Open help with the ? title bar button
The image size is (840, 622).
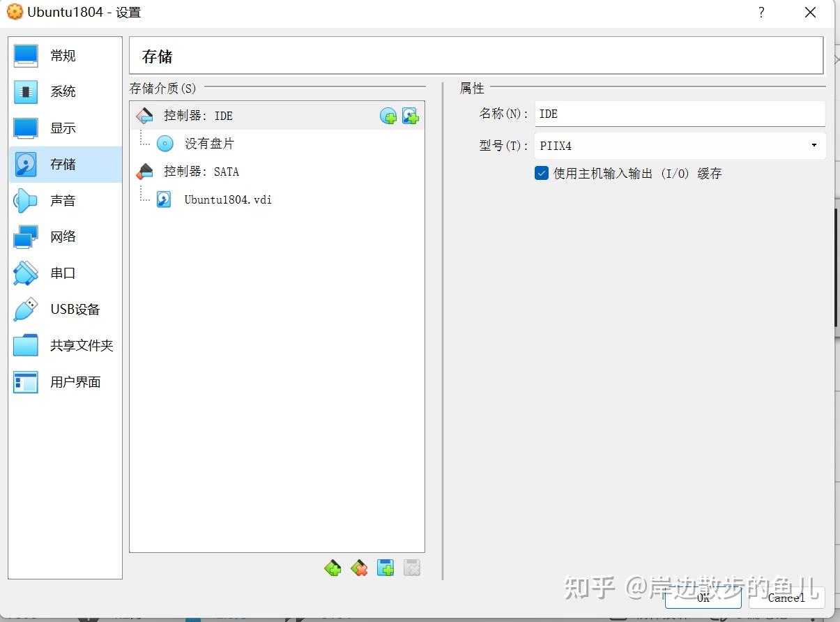click(x=761, y=13)
